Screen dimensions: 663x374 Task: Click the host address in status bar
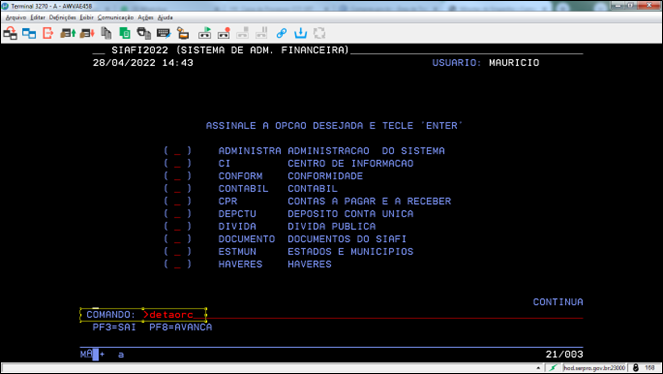[x=594, y=368]
